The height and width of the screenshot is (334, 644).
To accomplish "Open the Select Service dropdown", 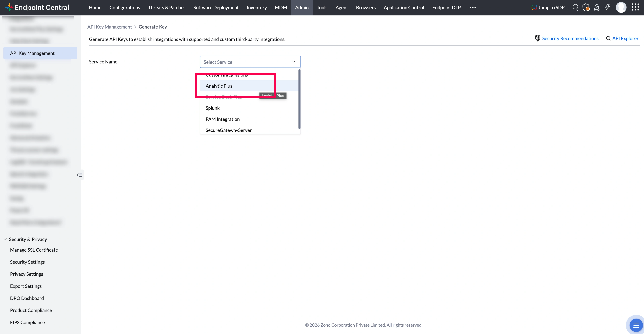I will tap(250, 62).
